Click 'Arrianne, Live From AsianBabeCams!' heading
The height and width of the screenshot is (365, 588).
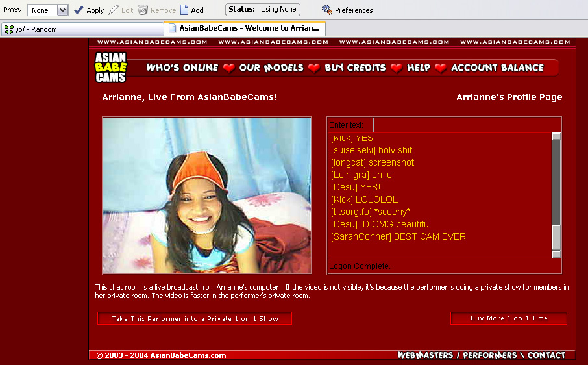(190, 97)
